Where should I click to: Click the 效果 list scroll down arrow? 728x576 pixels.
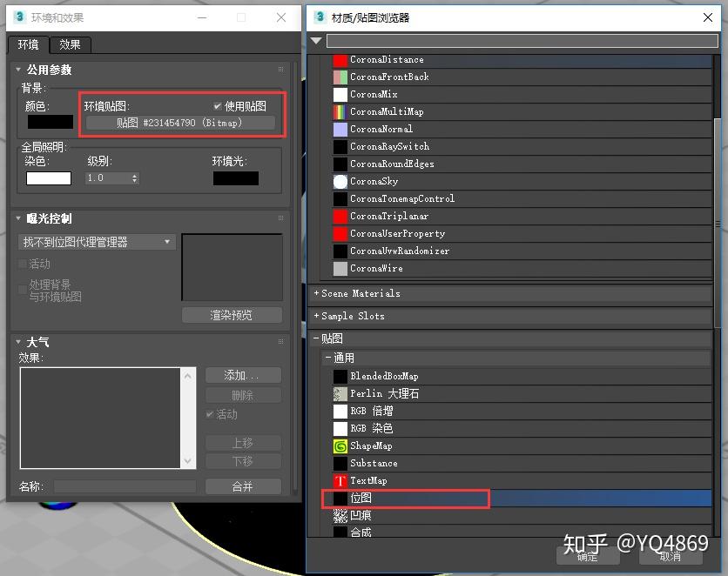click(187, 460)
